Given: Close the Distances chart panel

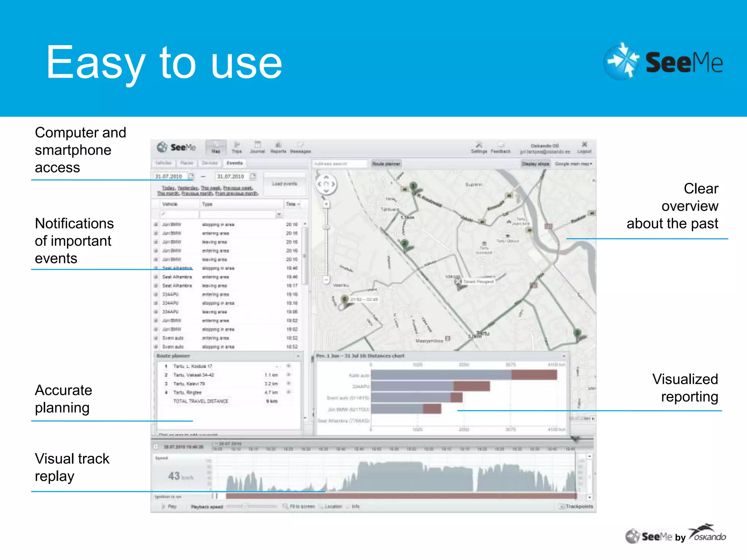Looking at the screenshot, I should click(564, 356).
